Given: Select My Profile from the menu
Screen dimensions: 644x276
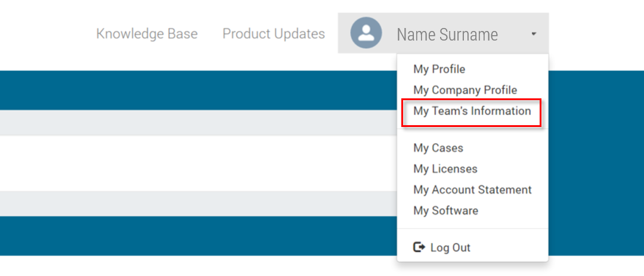Looking at the screenshot, I should [439, 69].
